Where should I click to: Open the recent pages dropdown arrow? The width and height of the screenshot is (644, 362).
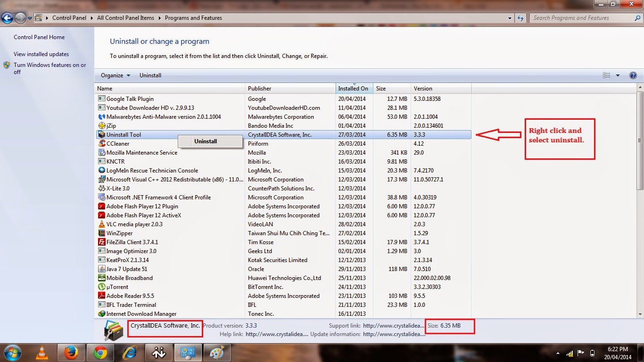30,18
